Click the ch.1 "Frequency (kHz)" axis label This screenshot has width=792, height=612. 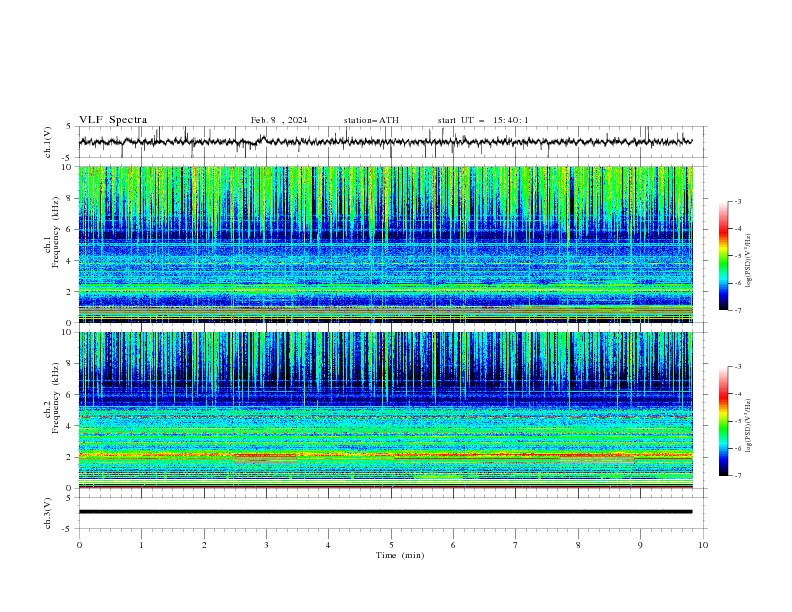point(56,233)
